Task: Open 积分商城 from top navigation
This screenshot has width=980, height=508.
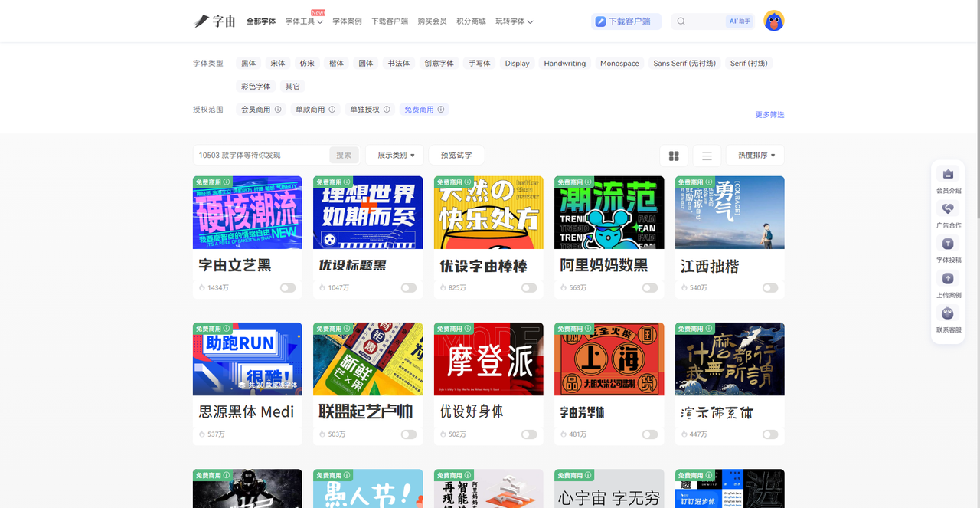Action: (471, 21)
